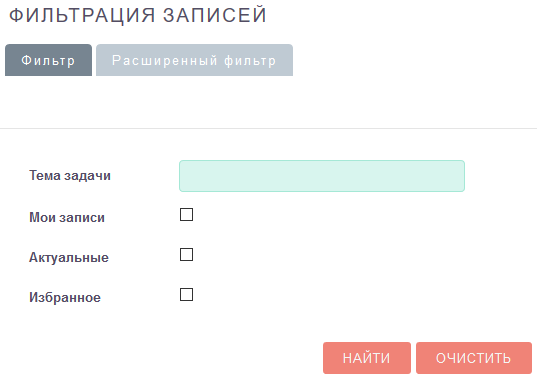Image resolution: width=537 pixels, height=380 pixels.
Task: Focus the Тема задачи text field
Action: pyautogui.click(x=322, y=176)
